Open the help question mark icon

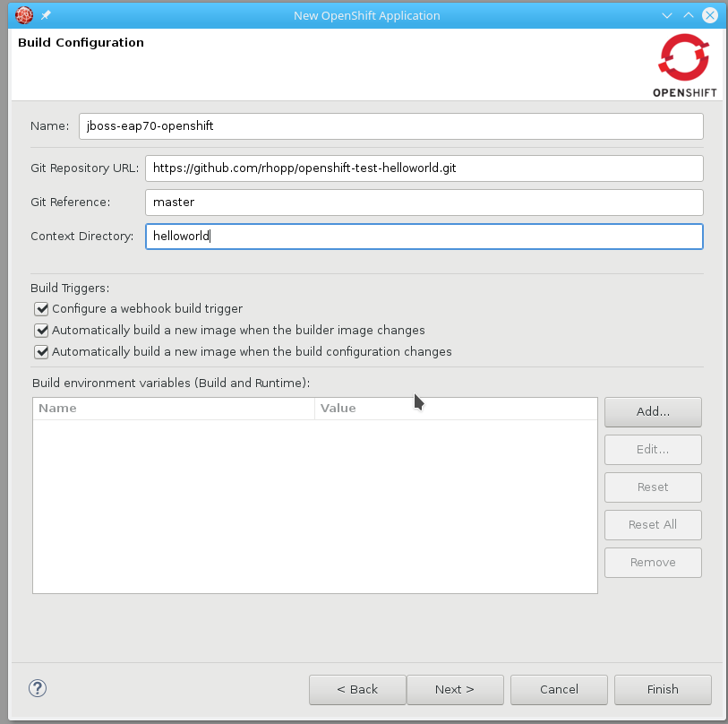(38, 688)
